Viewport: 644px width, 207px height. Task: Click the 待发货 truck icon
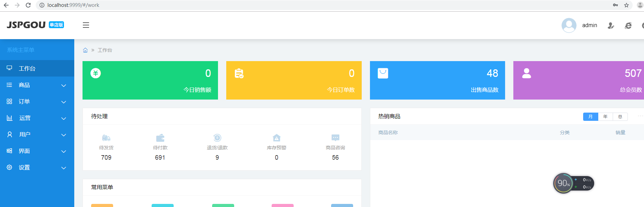pyautogui.click(x=106, y=138)
